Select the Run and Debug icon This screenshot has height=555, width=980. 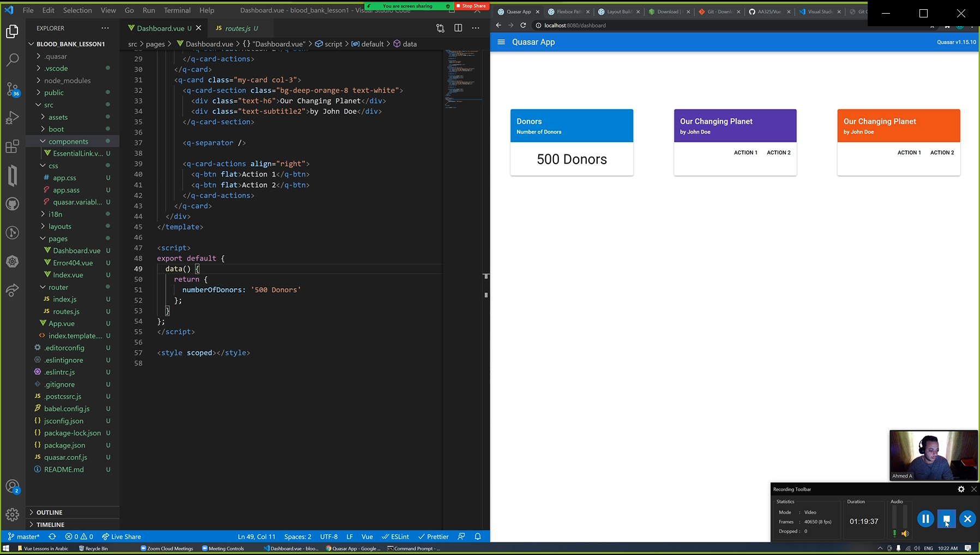pos(12,117)
